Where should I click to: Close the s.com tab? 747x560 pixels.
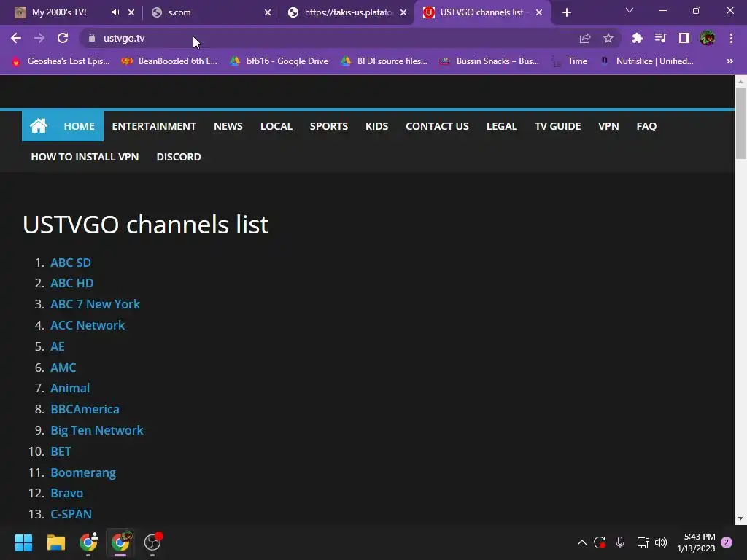point(268,12)
